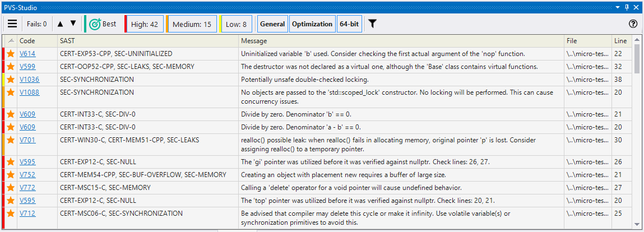644x232 pixels.
Task: Toggle the Medium: 15 severity filter
Action: tap(192, 24)
